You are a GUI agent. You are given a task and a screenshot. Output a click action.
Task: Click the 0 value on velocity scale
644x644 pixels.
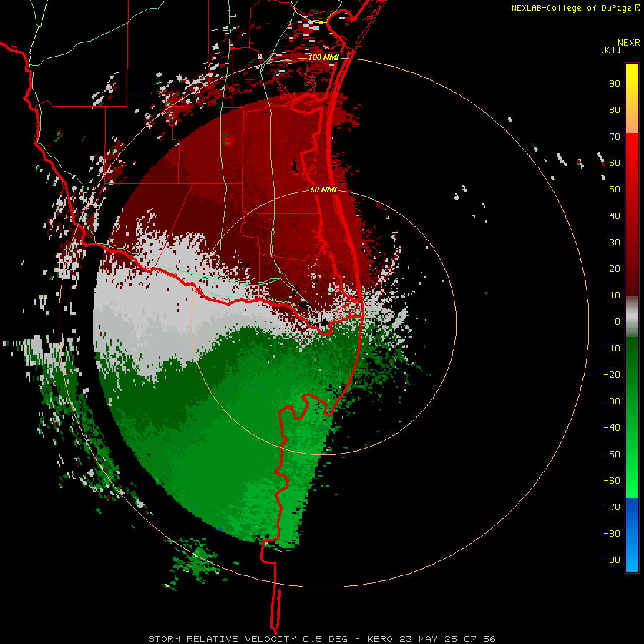pyautogui.click(x=618, y=321)
